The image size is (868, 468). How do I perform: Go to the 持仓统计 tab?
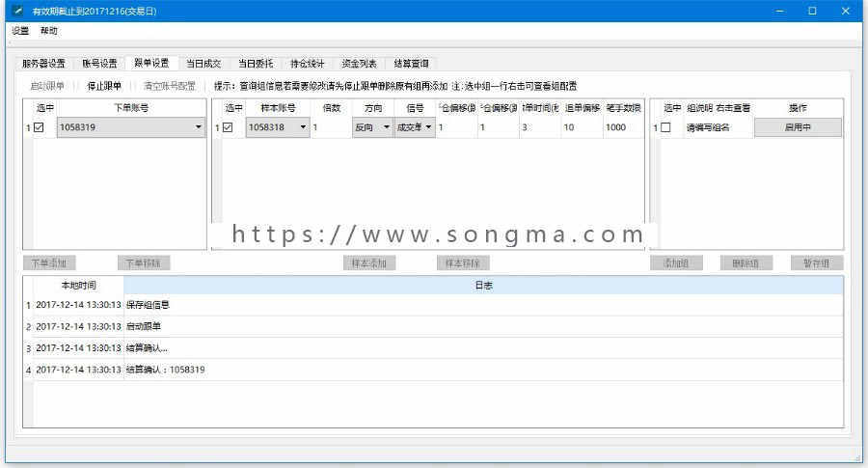308,64
